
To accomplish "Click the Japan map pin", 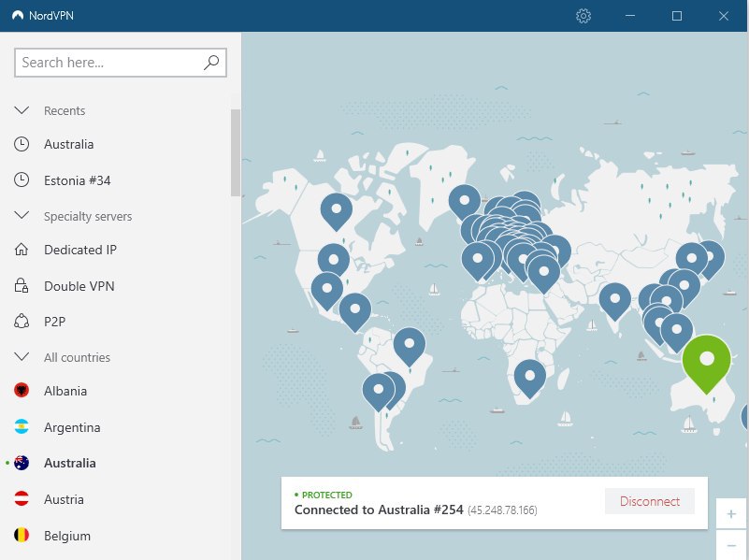I will [x=714, y=259].
